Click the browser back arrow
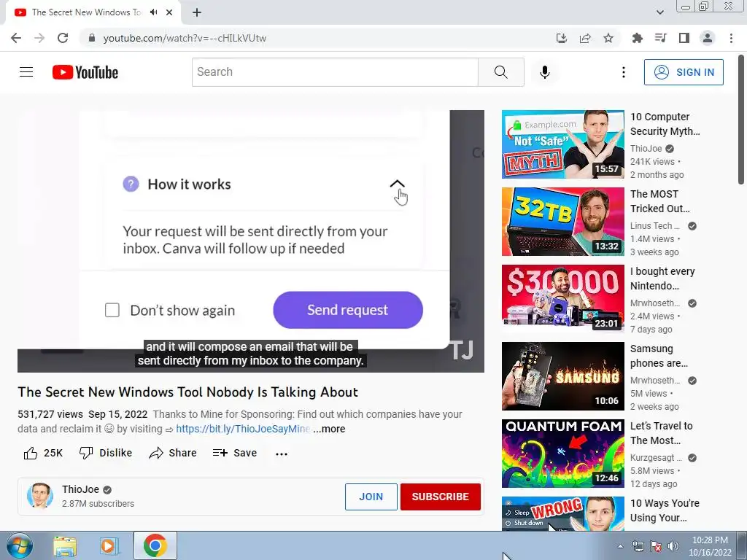Image resolution: width=747 pixels, height=560 pixels. [16, 38]
